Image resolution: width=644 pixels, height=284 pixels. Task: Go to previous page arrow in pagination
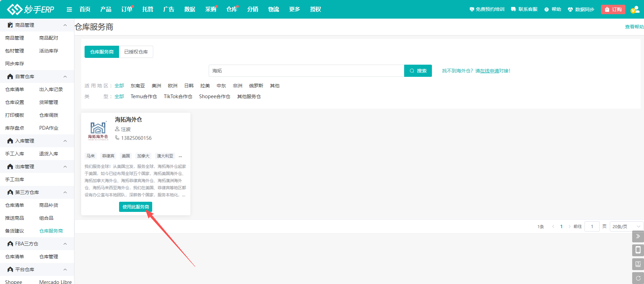(553, 226)
